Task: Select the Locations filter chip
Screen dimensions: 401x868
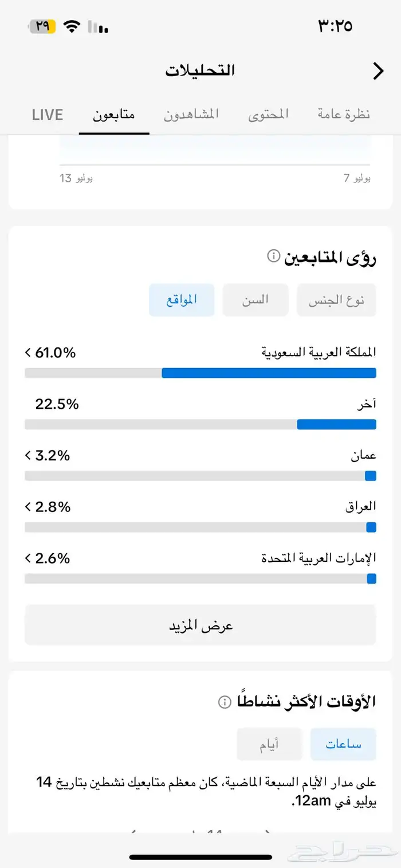Action: (x=182, y=300)
